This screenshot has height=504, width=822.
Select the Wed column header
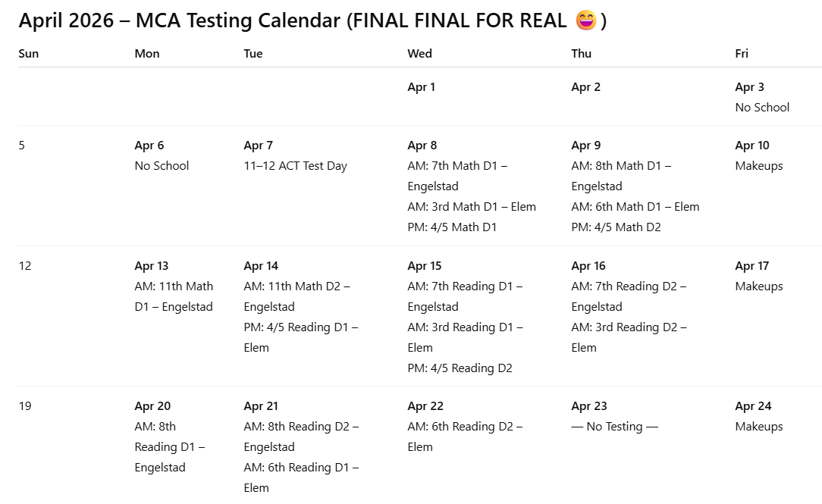point(419,53)
